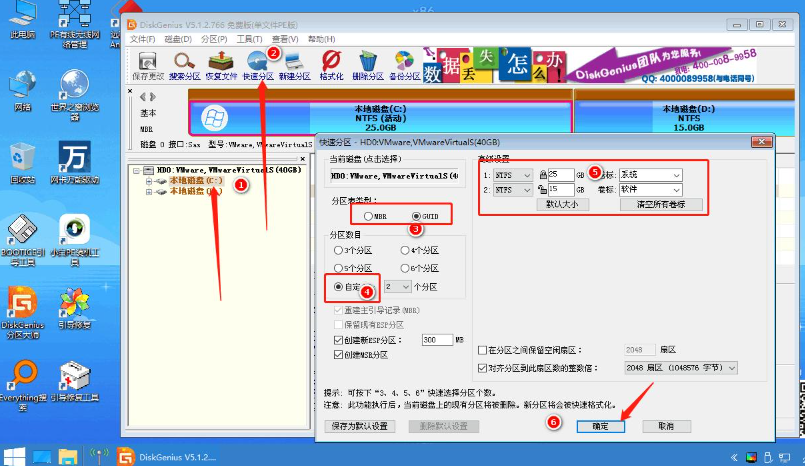Open volume label dropdown showing 系统
The width and height of the screenshot is (805, 466).
click(x=650, y=175)
